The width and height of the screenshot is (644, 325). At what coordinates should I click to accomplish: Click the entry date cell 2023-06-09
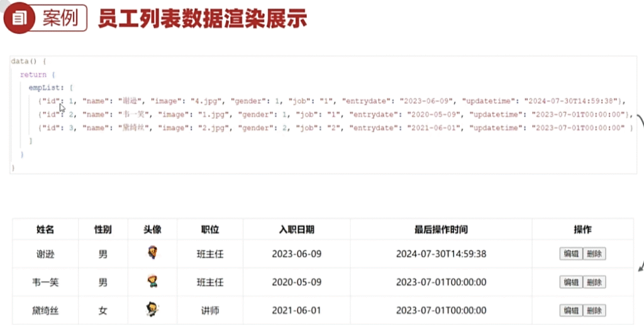click(x=297, y=254)
